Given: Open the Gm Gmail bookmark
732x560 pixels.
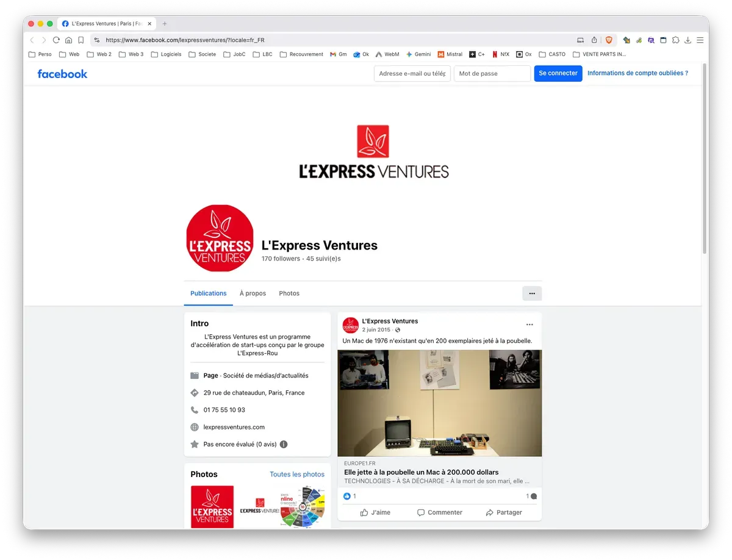Looking at the screenshot, I should click(339, 54).
